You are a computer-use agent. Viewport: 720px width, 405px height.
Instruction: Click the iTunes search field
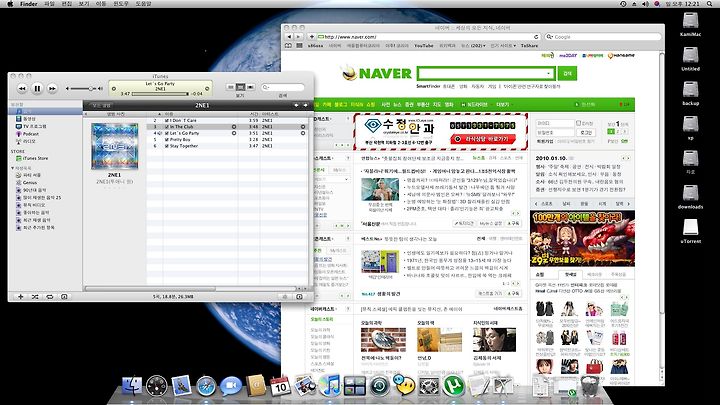283,87
